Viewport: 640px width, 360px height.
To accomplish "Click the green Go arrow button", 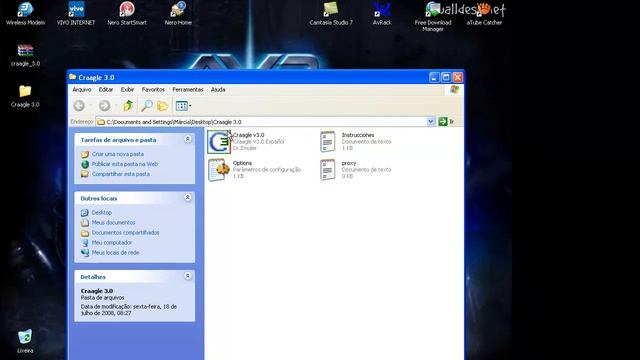I will pyautogui.click(x=443, y=122).
